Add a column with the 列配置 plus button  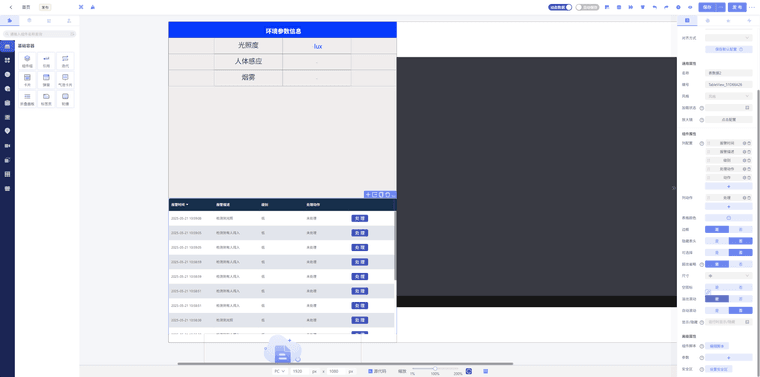[x=728, y=186]
